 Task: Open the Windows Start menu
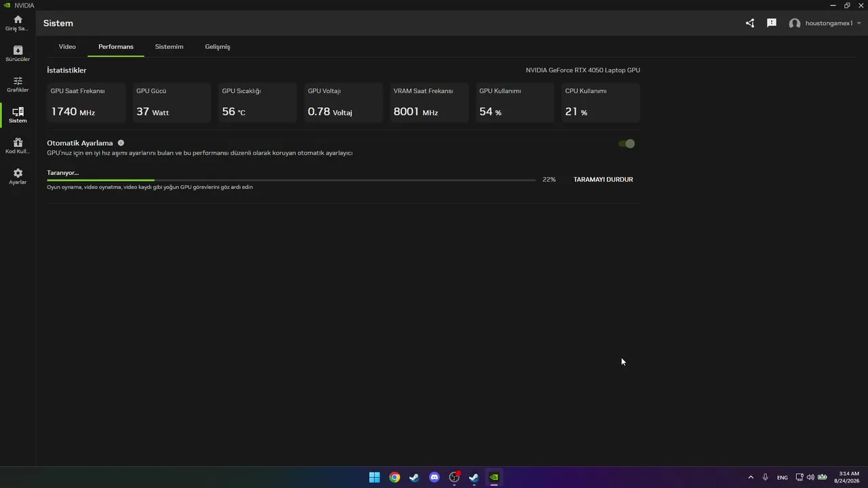coord(374,477)
